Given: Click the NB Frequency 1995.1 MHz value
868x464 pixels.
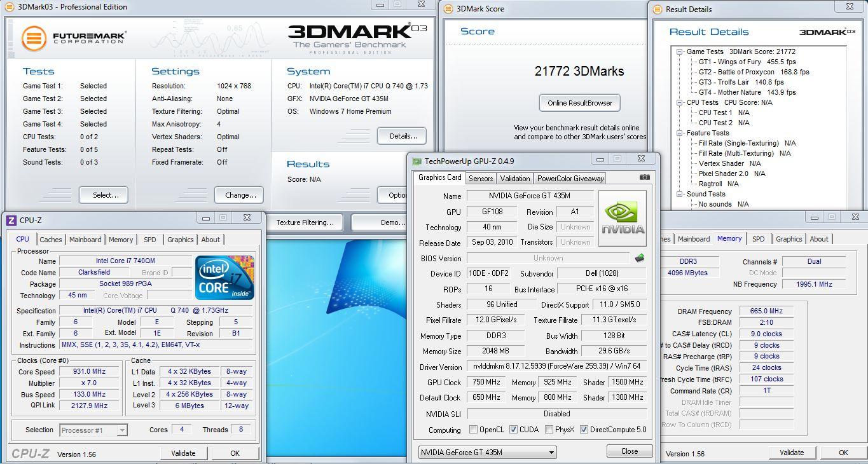Looking at the screenshot, I should 815,284.
